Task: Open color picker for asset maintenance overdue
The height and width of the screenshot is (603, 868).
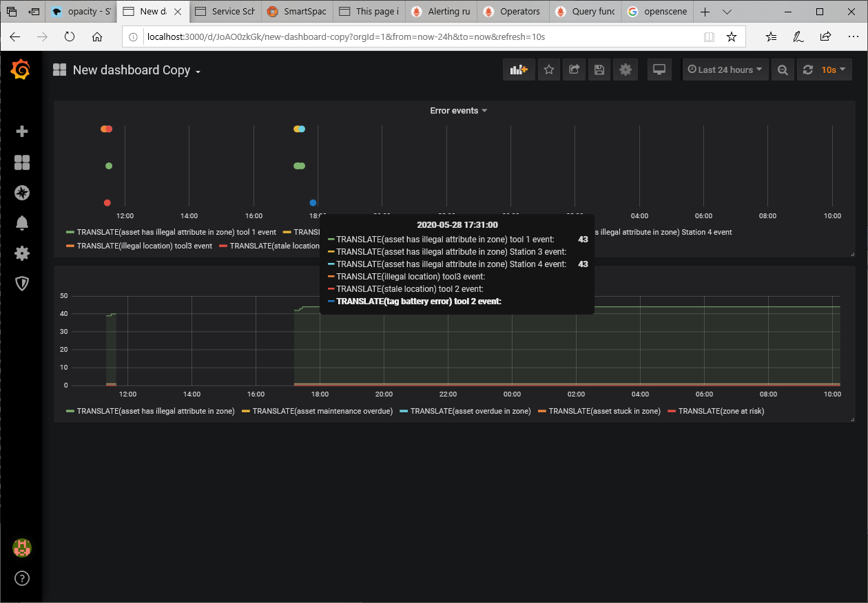Action: pos(245,411)
